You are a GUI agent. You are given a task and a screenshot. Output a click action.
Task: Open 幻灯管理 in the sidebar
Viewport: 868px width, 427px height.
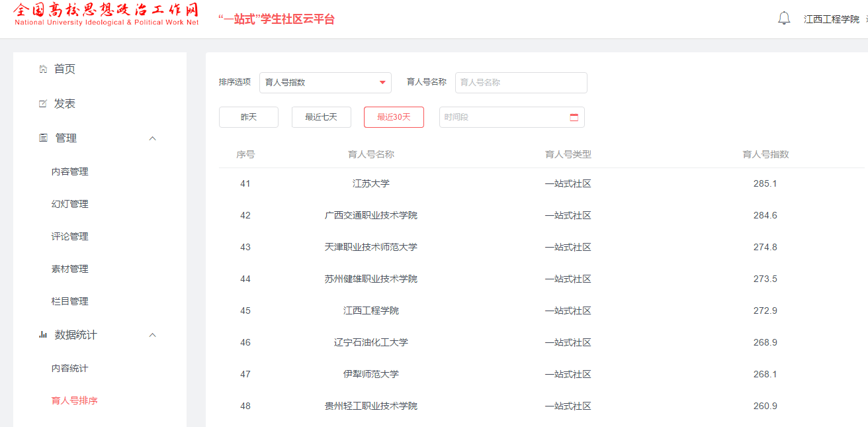(x=70, y=204)
